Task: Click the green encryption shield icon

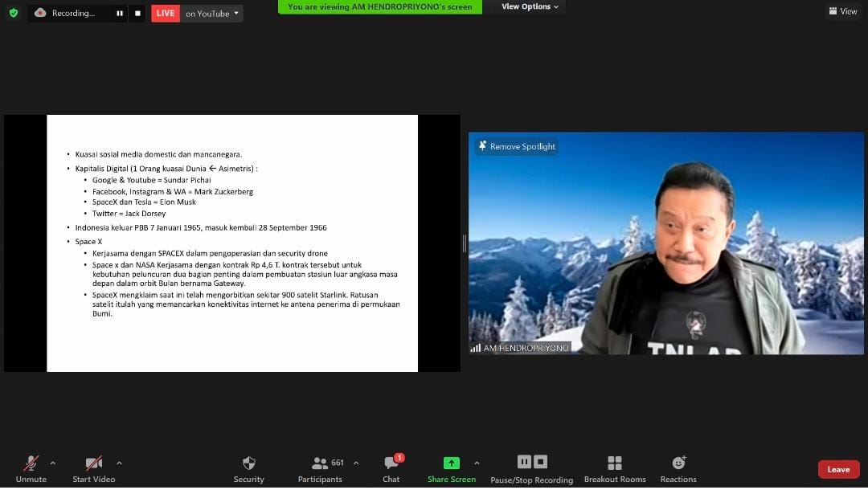Action: coord(13,13)
